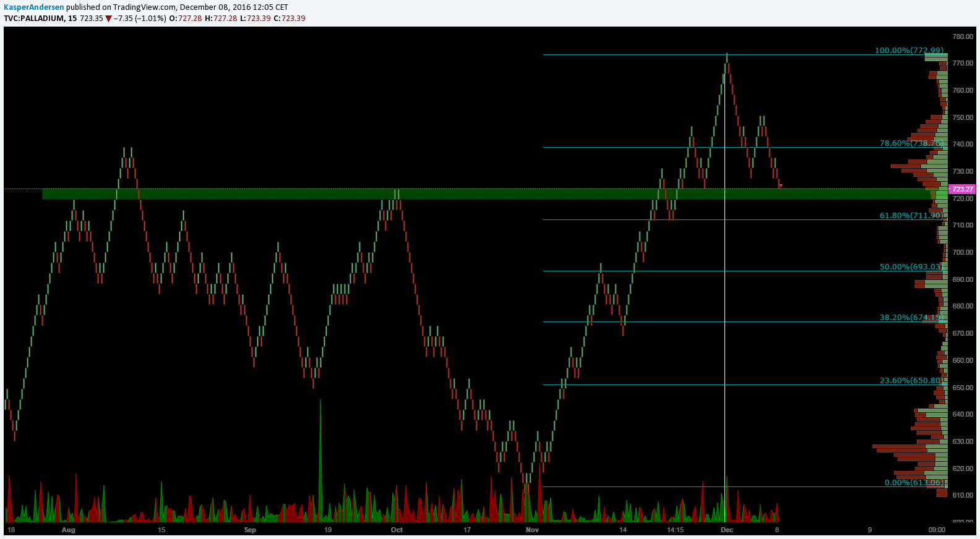980x539 pixels.
Task: Click the Oct label on time axis
Action: coord(397,530)
